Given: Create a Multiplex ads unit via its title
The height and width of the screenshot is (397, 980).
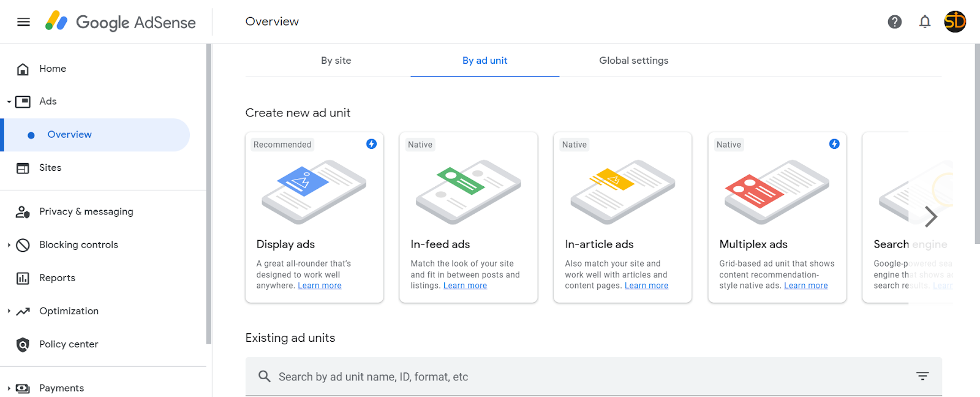Looking at the screenshot, I should 753,244.
